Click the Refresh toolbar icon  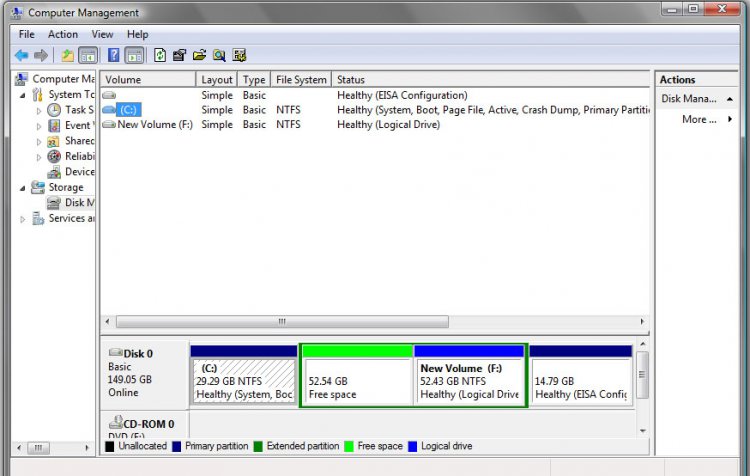coord(160,55)
